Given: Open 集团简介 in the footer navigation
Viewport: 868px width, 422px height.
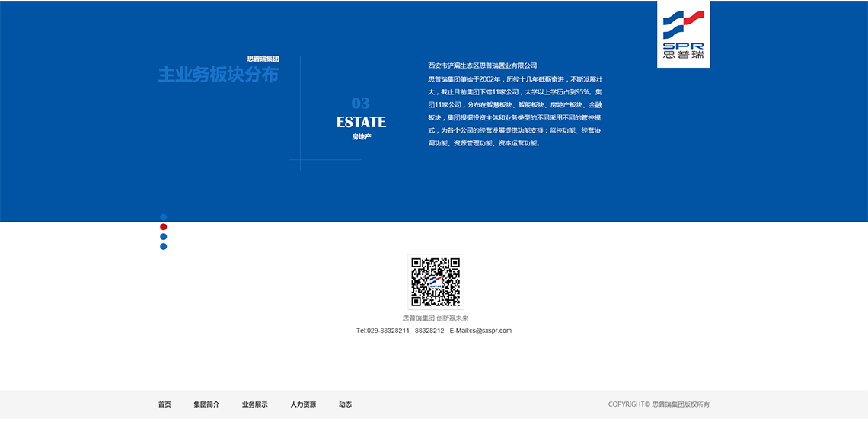Looking at the screenshot, I should pyautogui.click(x=206, y=404).
